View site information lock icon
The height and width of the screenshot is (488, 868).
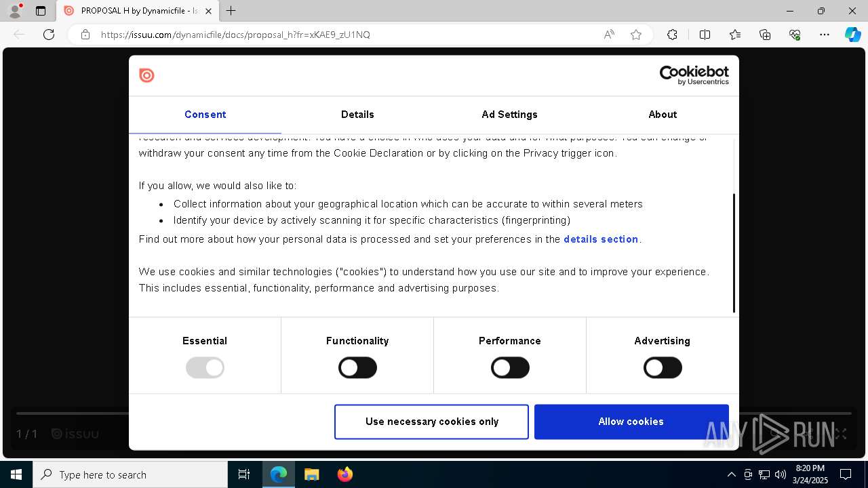coord(85,35)
